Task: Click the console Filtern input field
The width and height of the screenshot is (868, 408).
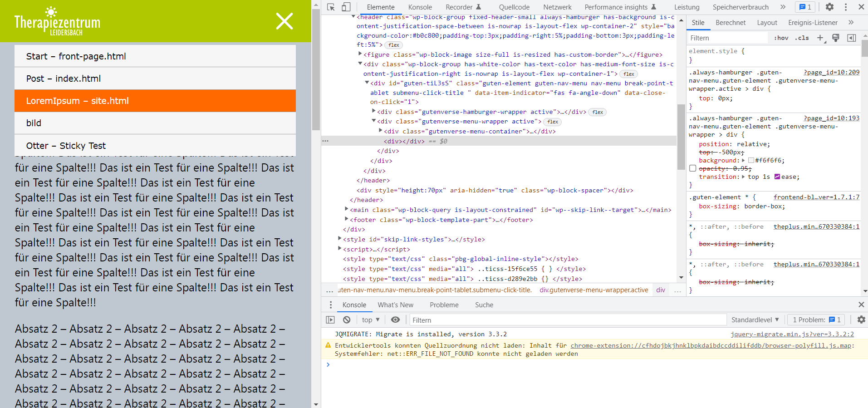Action: (568, 320)
